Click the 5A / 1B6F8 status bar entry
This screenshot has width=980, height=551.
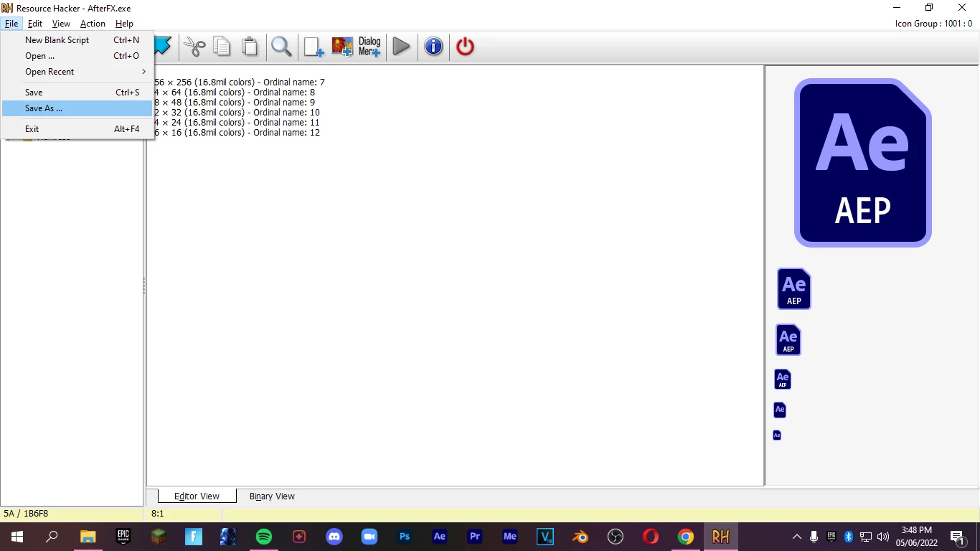click(26, 514)
